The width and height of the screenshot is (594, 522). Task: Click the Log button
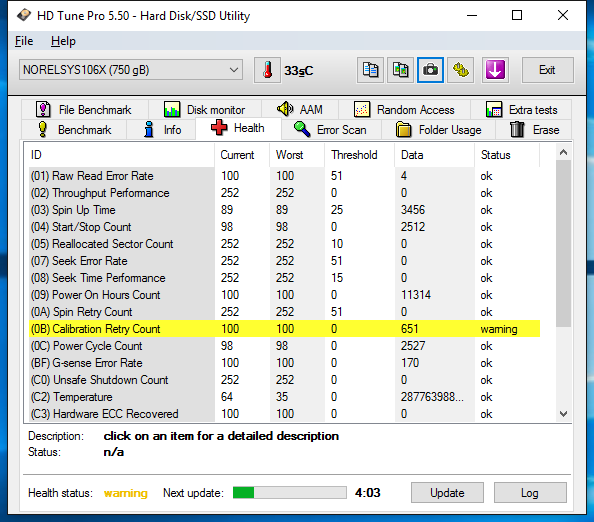tap(530, 493)
